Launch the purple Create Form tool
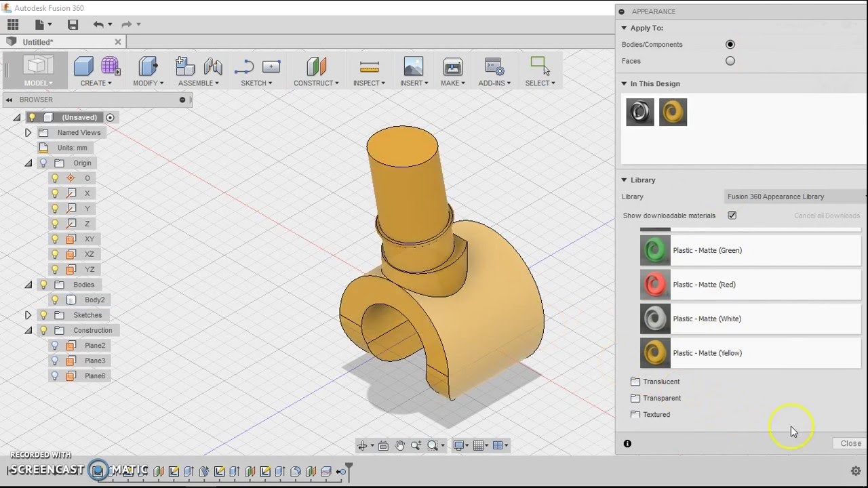Image resolution: width=868 pixels, height=488 pixels. 111,66
